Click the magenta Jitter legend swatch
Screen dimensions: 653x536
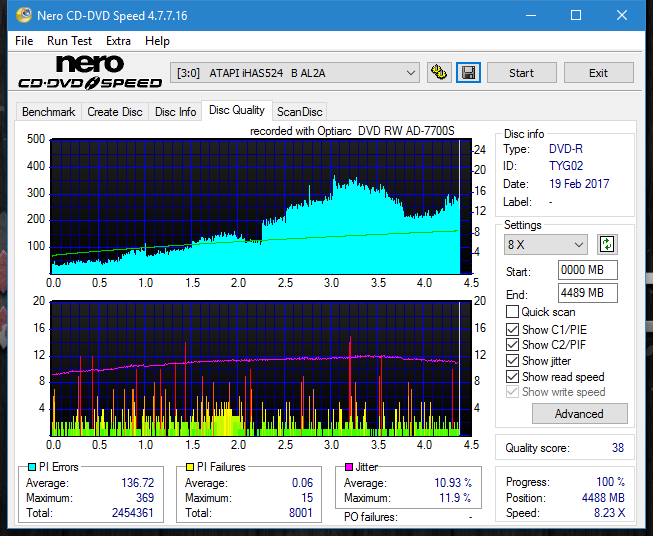point(349,467)
